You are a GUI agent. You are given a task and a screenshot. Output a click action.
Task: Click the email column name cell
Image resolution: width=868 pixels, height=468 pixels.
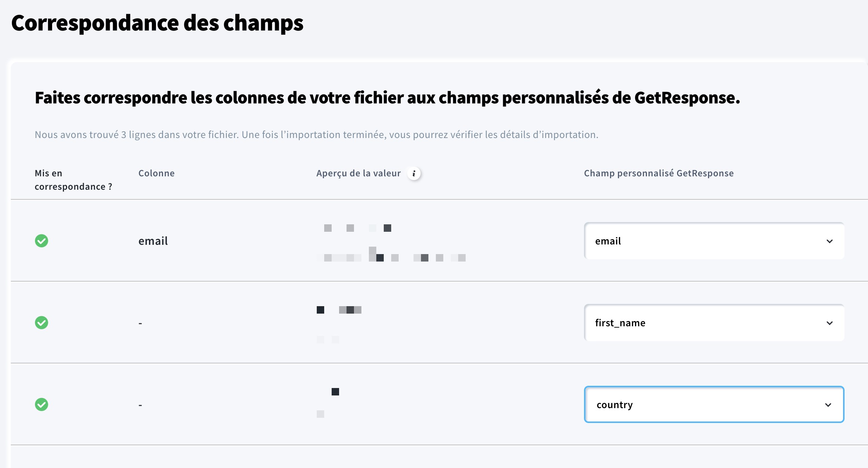click(153, 241)
